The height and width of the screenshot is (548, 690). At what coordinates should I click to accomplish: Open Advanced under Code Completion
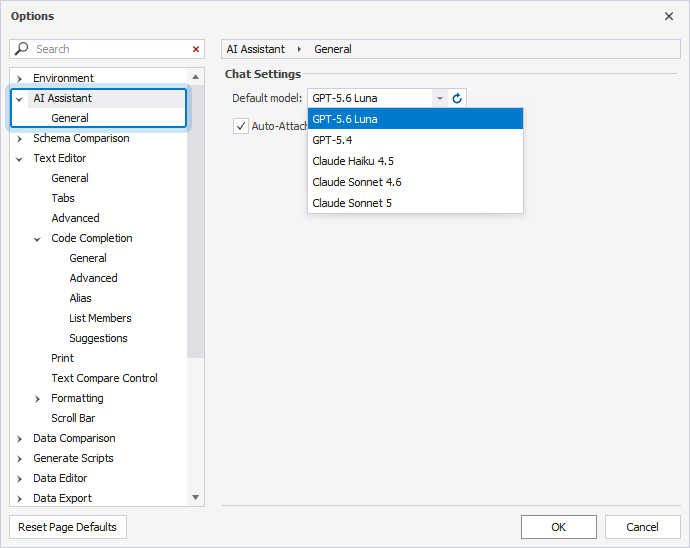93,278
